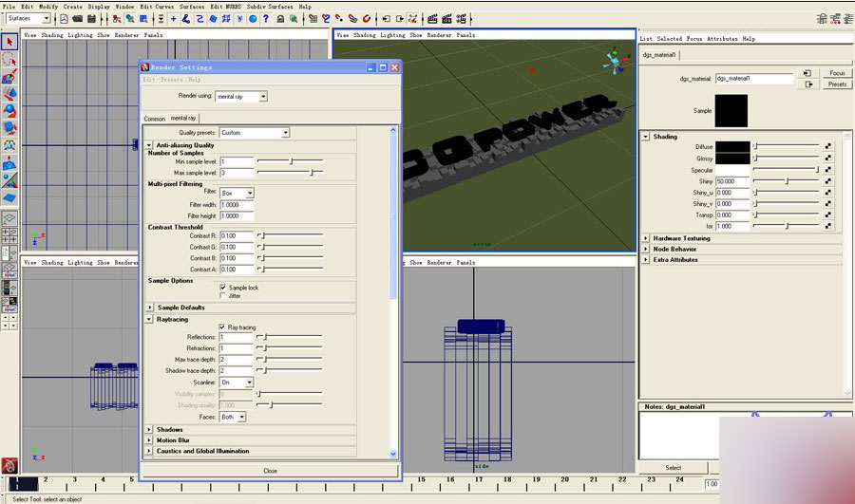Screen dimensions: 855x504
Task: Click the Presets button
Action: [x=837, y=84]
